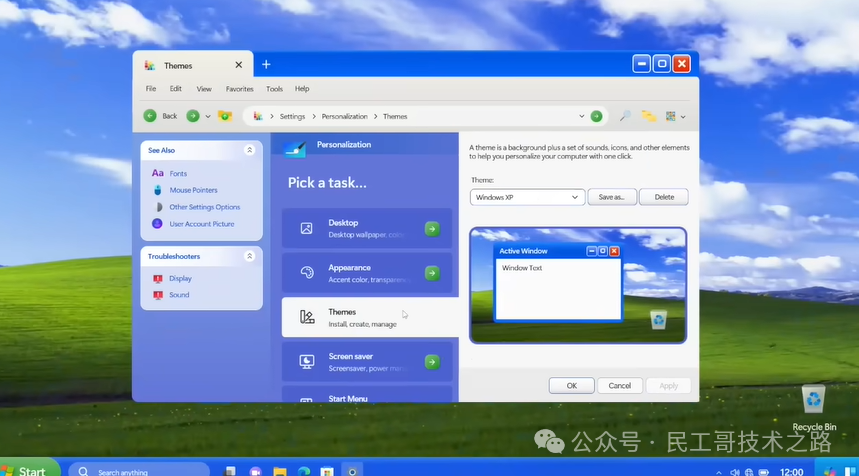Collapse the See Also panel
This screenshot has width=859, height=476.
pos(249,150)
